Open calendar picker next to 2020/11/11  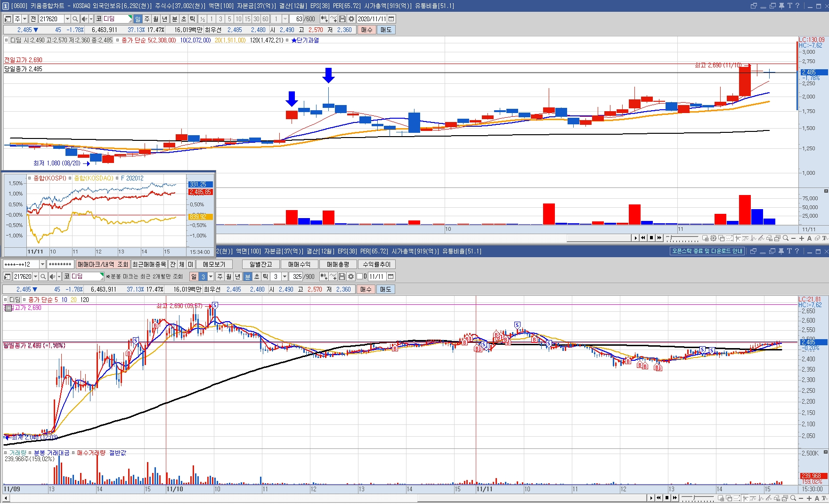391,19
